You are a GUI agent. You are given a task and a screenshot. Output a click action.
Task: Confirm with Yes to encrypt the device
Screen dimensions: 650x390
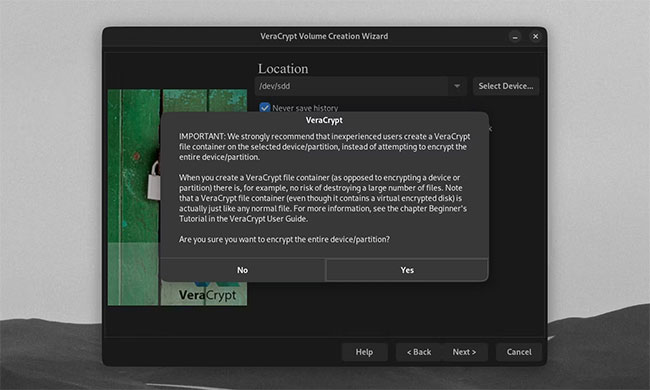pyautogui.click(x=407, y=270)
